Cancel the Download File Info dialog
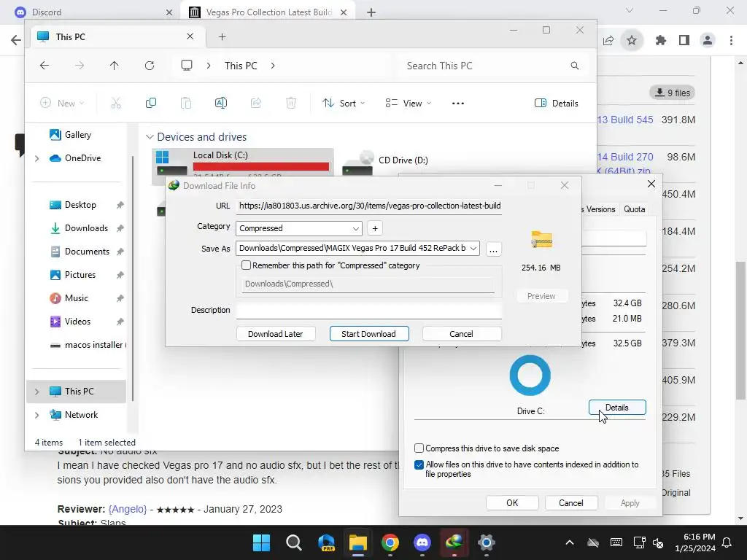 pyautogui.click(x=461, y=334)
